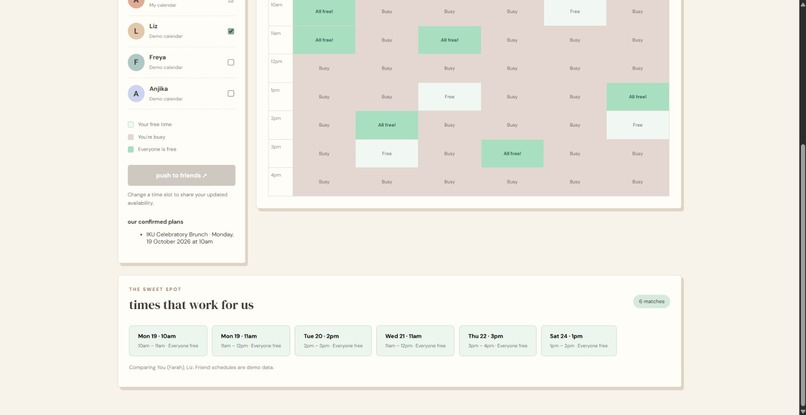Toggle the 'Free' slot in the 3pm row

coord(387,153)
